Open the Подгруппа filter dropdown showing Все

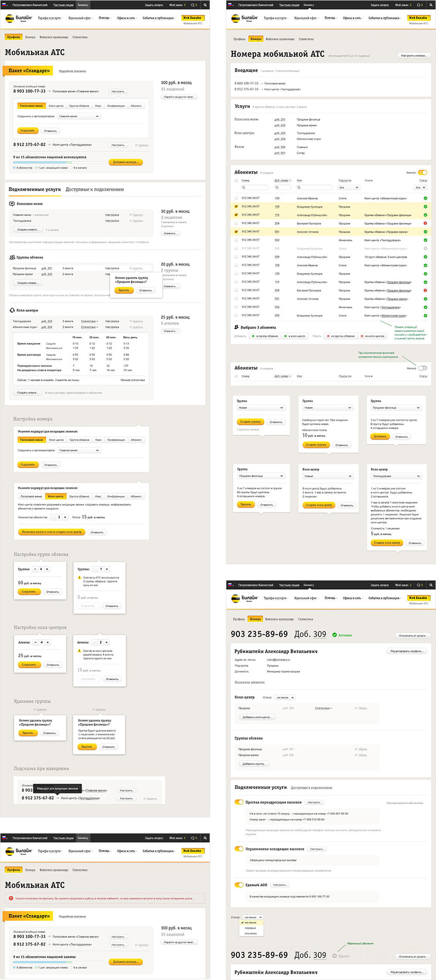coord(349,187)
